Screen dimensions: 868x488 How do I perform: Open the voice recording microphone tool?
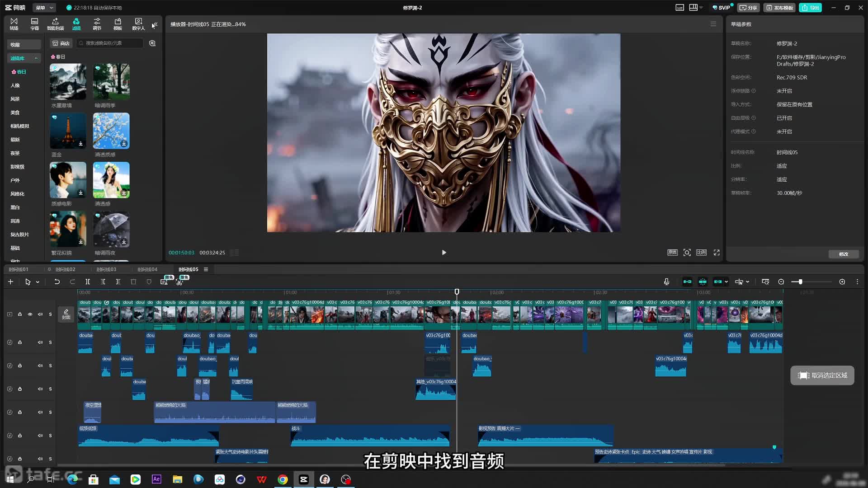(666, 282)
